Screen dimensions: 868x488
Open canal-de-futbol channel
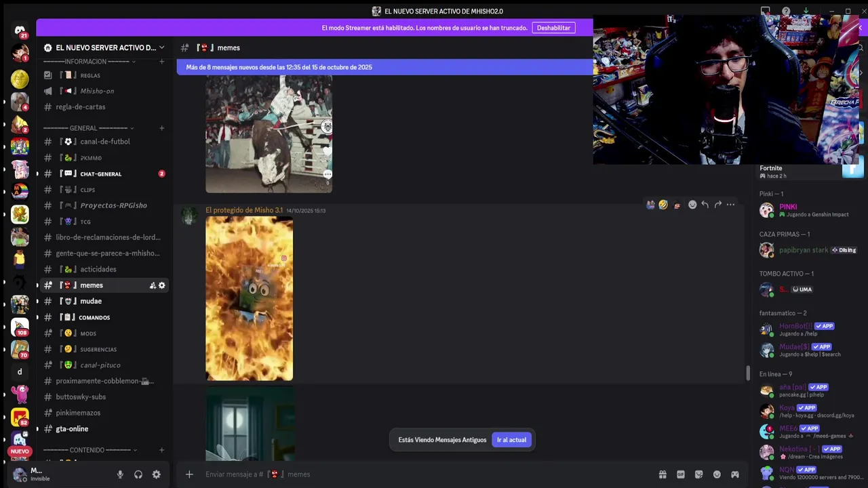pos(104,142)
